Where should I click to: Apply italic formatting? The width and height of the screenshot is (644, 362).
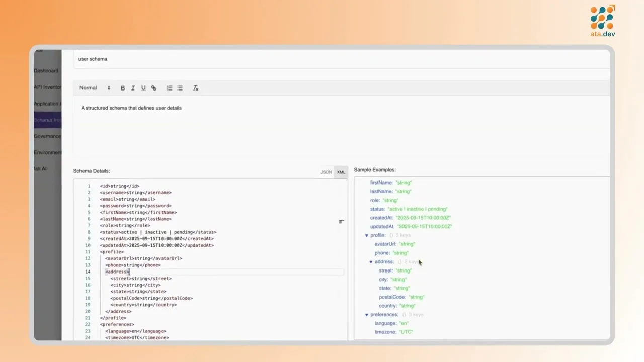click(x=133, y=88)
